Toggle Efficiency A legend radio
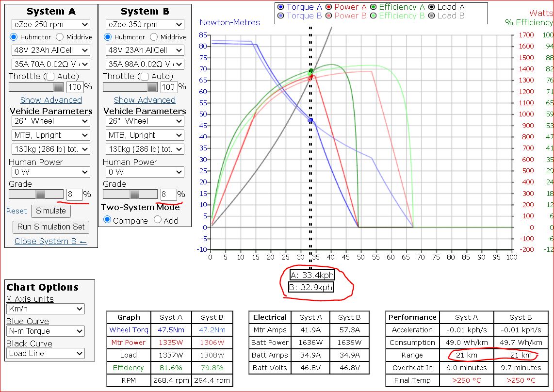Screen dimensions: 554x392 click(x=373, y=7)
